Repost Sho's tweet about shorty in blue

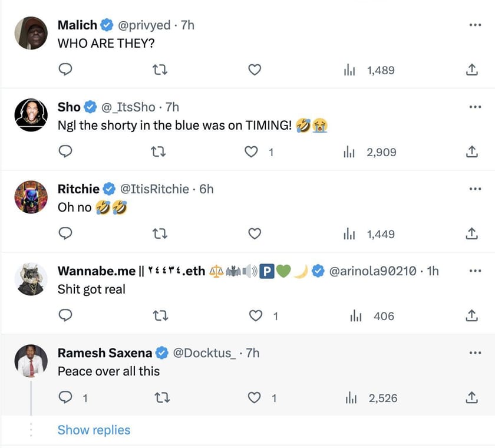[x=160, y=152]
